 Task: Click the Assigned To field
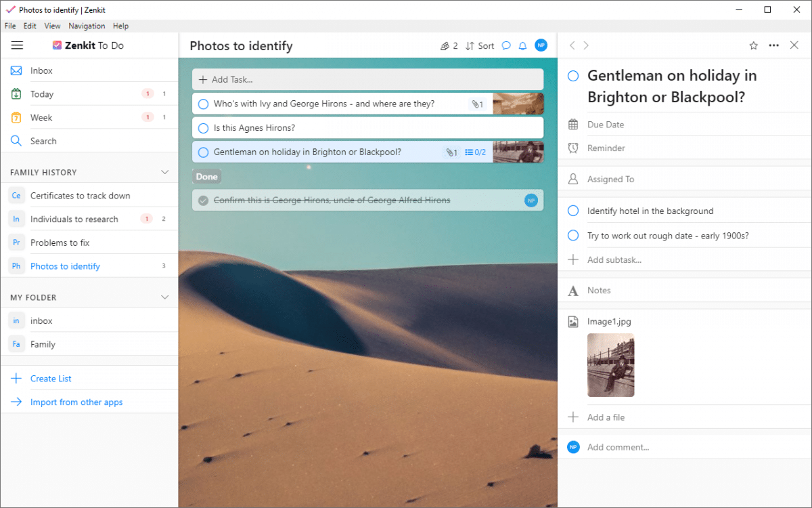pos(685,179)
